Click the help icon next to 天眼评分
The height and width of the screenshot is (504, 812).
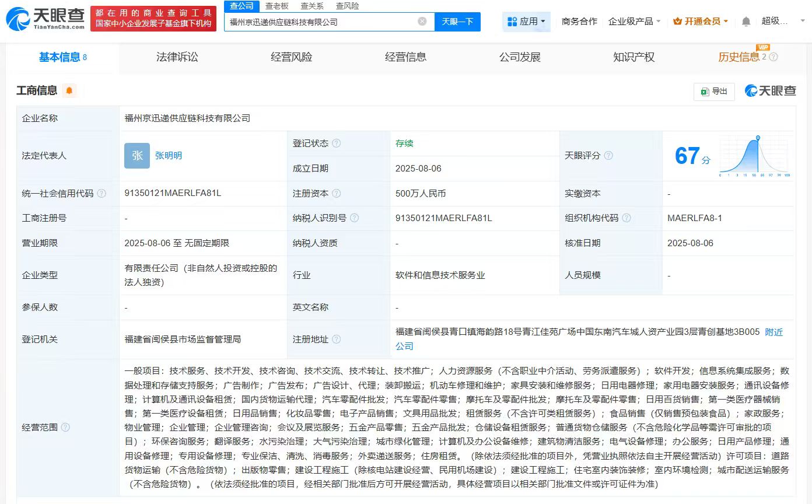tap(608, 156)
